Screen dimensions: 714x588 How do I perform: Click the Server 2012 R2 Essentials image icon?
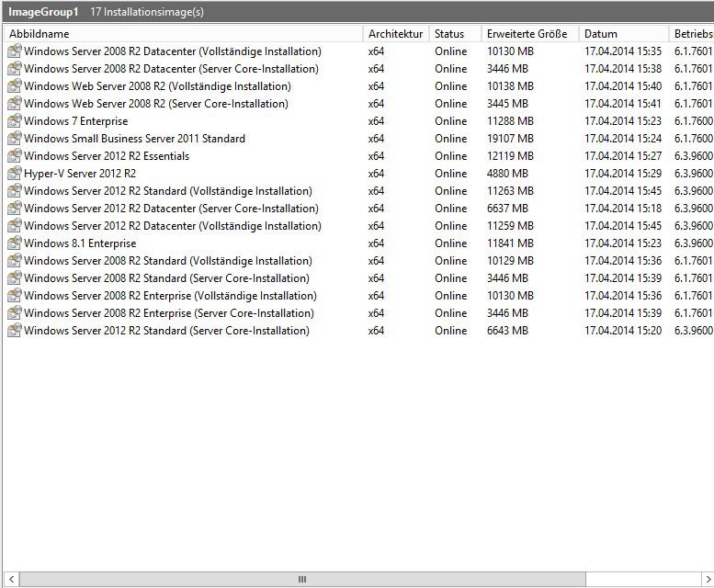coord(15,155)
